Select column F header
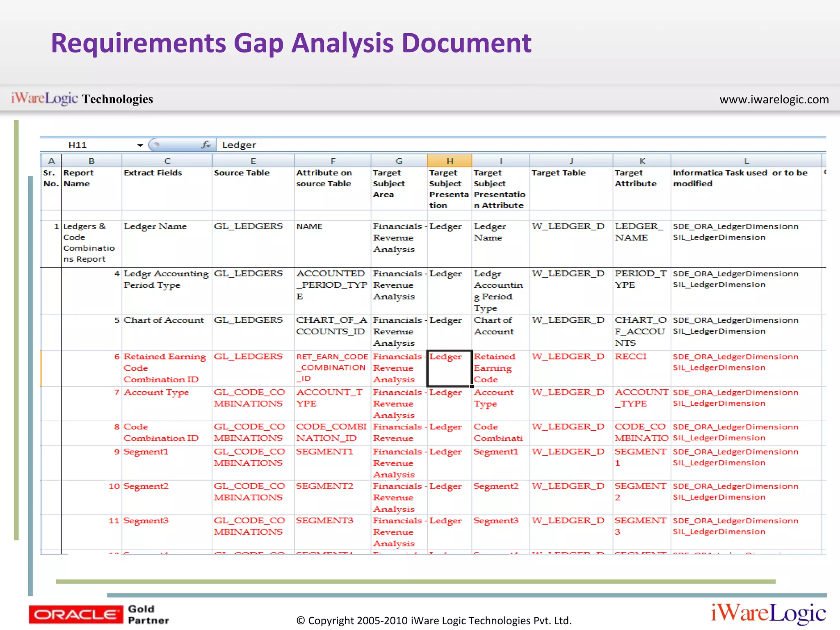Viewport: 840px width, 630px height. 333,161
